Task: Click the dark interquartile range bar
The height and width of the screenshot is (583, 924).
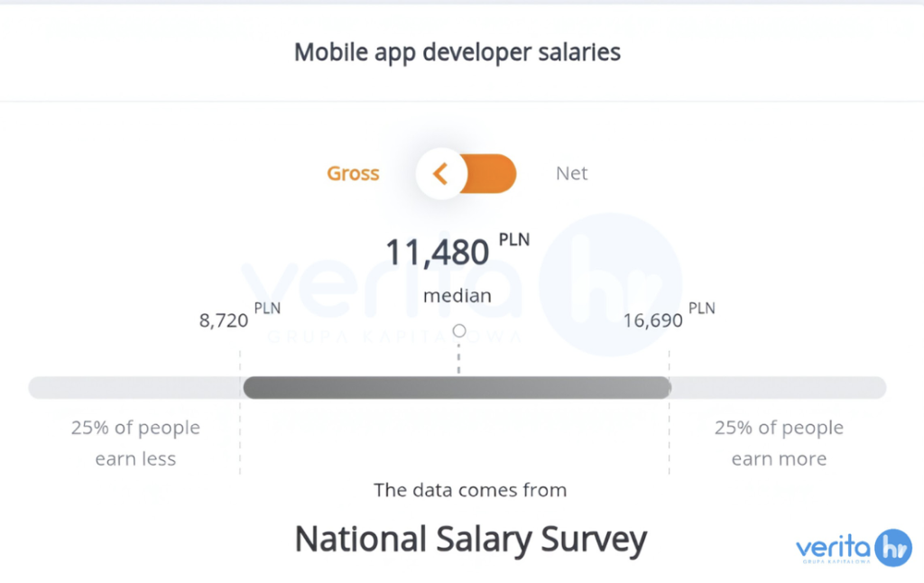Action: coord(457,388)
